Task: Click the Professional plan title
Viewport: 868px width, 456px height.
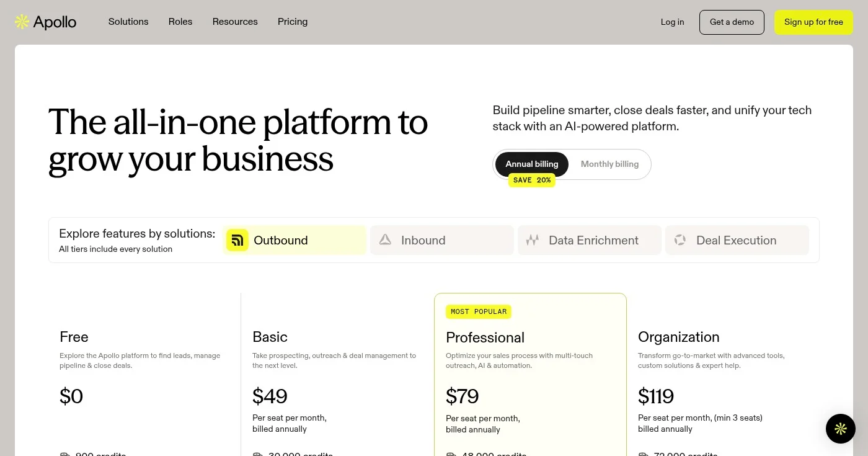Action: pyautogui.click(x=485, y=338)
